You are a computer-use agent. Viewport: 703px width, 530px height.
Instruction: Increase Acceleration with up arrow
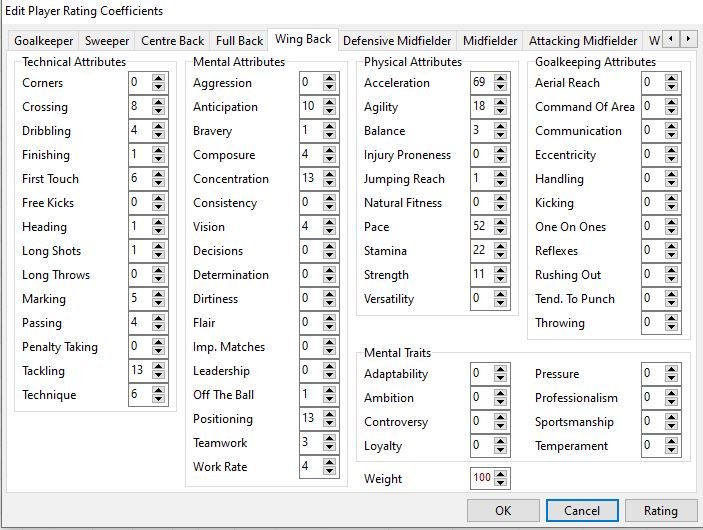tap(500, 78)
